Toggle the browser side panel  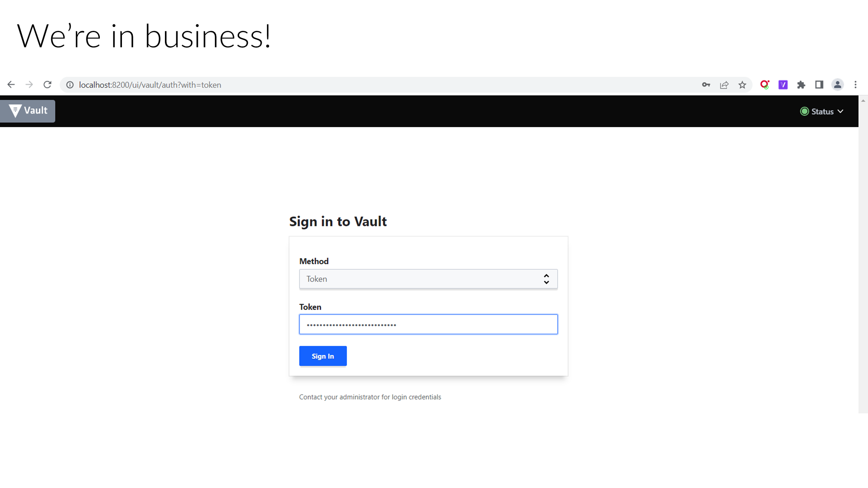tap(819, 85)
